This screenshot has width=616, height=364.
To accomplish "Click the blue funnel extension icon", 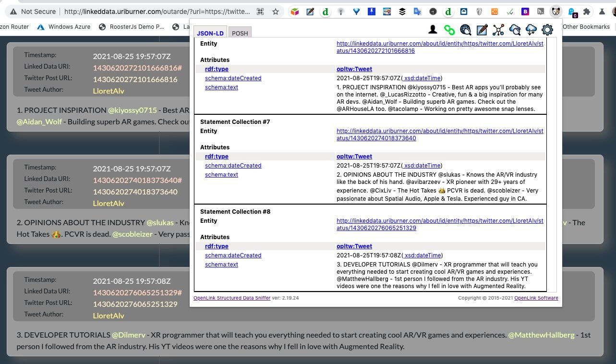I will [356, 12].
